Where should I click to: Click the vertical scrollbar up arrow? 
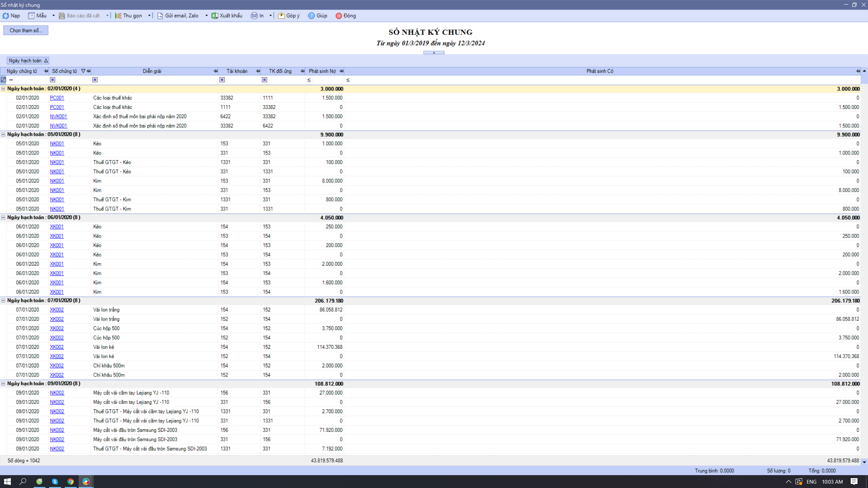[x=864, y=71]
